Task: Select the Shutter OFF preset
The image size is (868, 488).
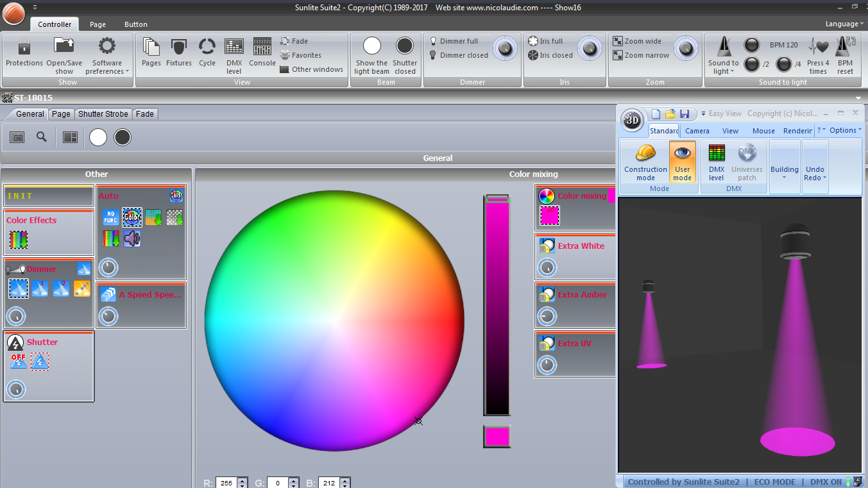Action: (18, 362)
